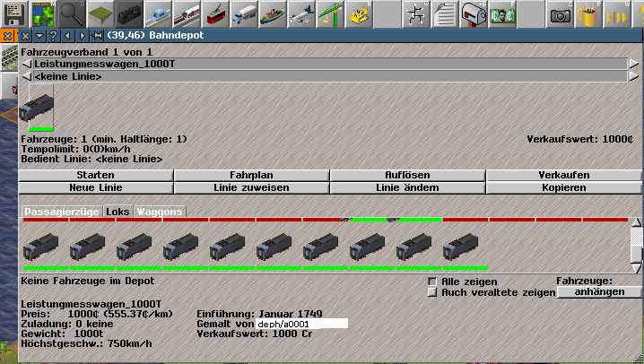This screenshot has height=364, width=644.
Task: Toggle the sticky pin in depot title bar
Action: tap(97, 35)
